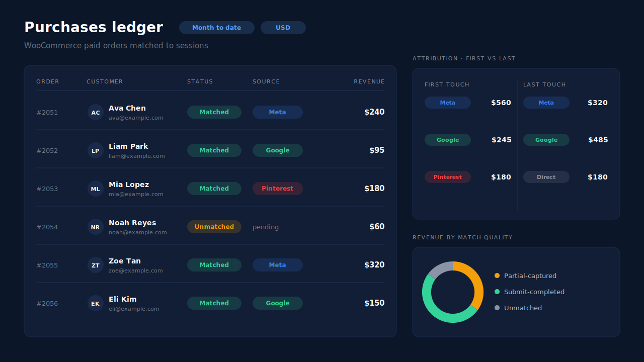Viewport: 644px width, 362px height.
Task: Click the Last Touch Google tag
Action: 546,140
